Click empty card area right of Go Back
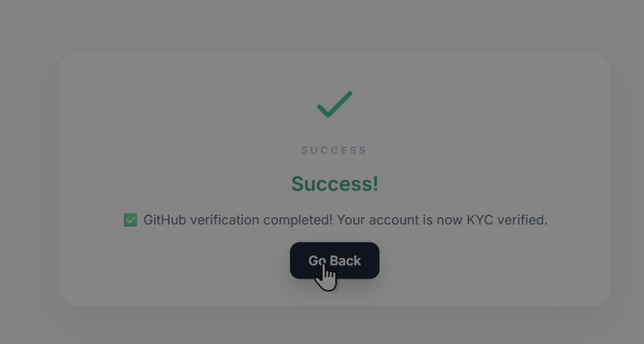This screenshot has height=344, width=644. click(493, 261)
